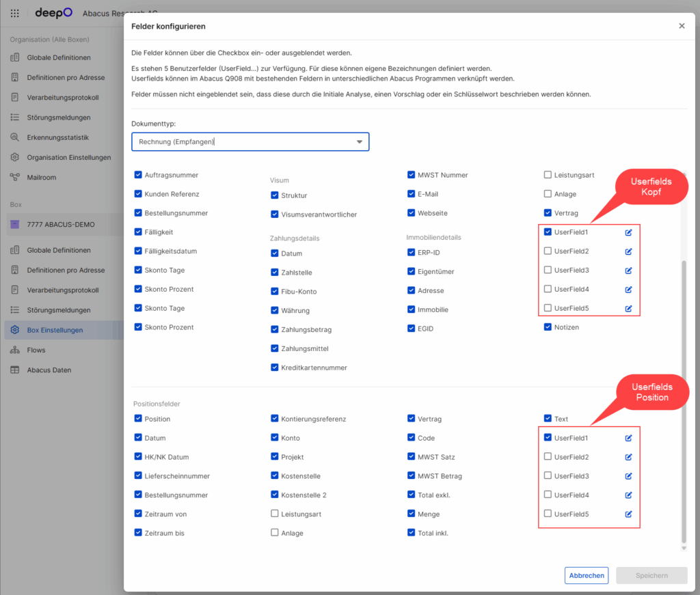This screenshot has width=700, height=595.
Task: Uncheck the Visumsverantwortlicher checkbox
Action: tap(275, 214)
